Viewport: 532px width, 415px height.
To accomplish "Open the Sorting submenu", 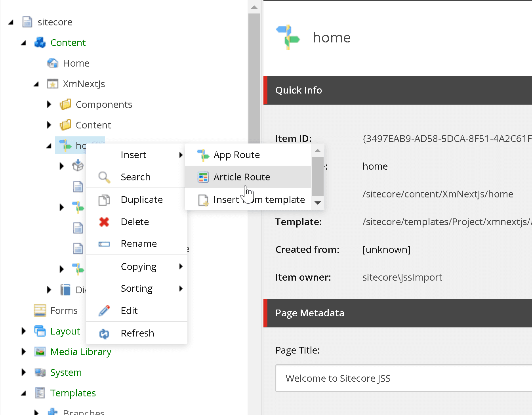I will [x=137, y=289].
